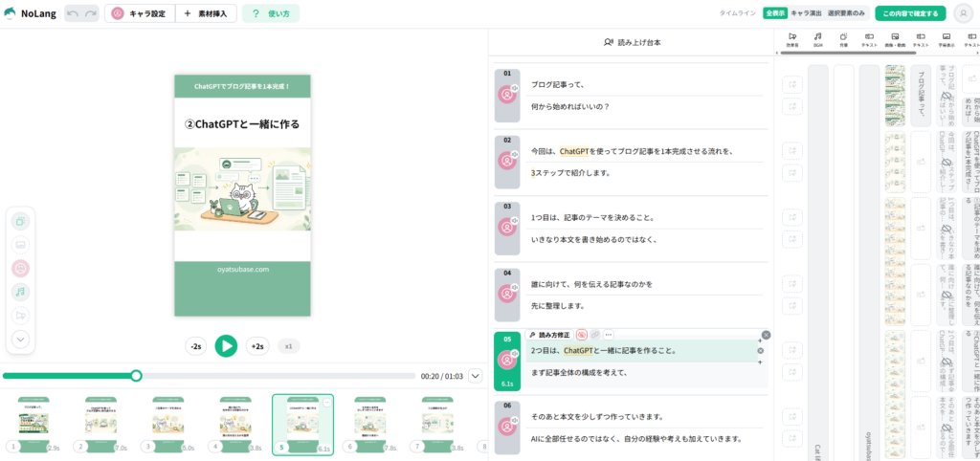Switch timeline view to 選択要素のみ
The image size is (980, 461).
846,12
